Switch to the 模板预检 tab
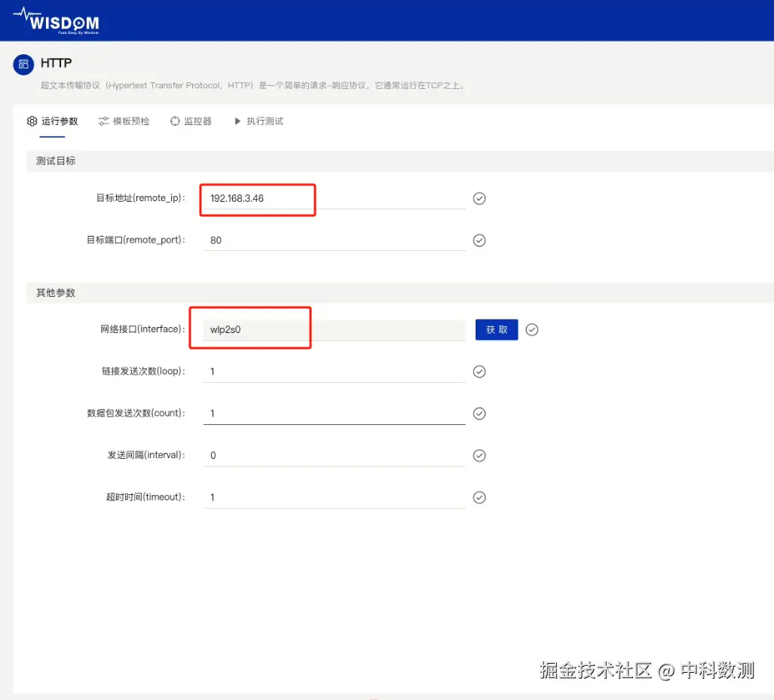This screenshot has height=700, width=774. click(124, 121)
